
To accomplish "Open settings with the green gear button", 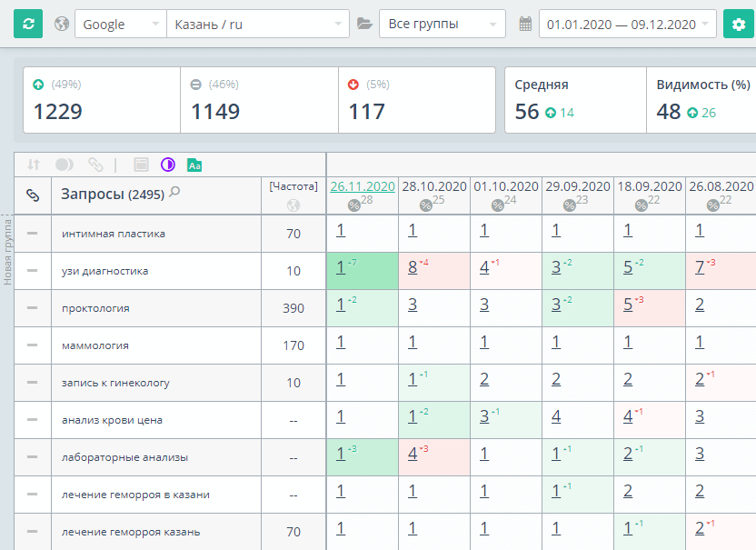I will pyautogui.click(x=738, y=24).
